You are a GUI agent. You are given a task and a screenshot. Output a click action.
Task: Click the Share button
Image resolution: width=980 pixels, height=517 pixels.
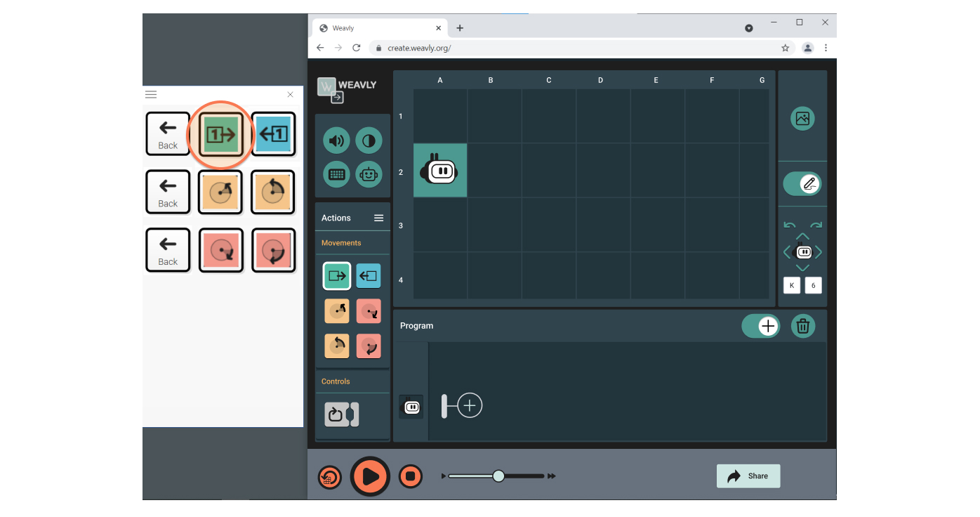click(x=748, y=476)
